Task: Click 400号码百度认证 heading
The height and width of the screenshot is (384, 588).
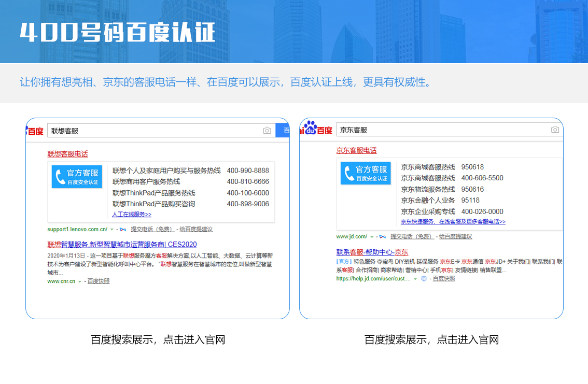Action: (118, 32)
